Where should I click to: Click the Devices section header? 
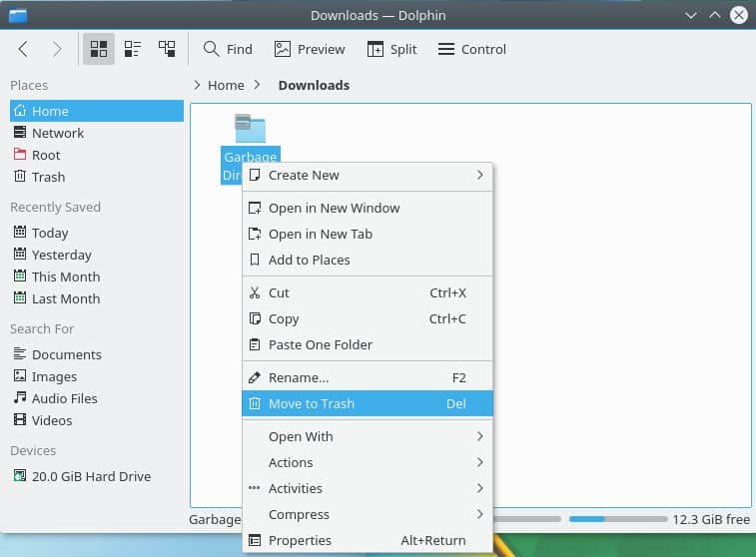(33, 450)
